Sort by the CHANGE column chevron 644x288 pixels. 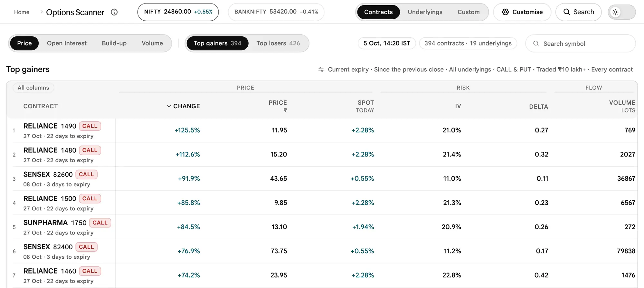169,106
